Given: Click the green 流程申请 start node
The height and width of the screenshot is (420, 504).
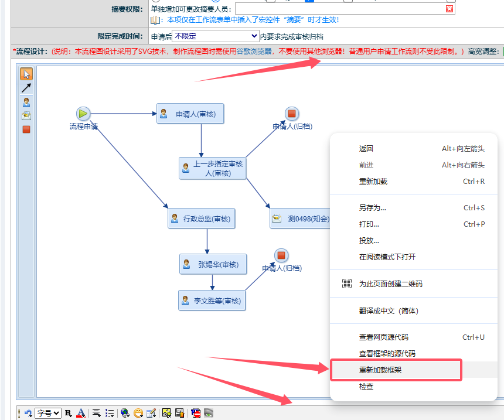Looking at the screenshot, I should [x=83, y=113].
